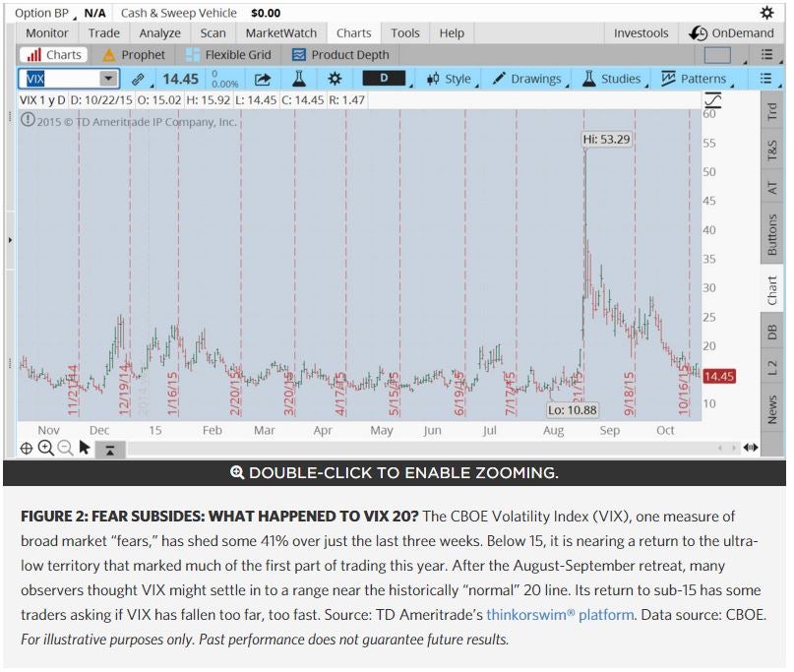
Task: Click the Style candlestick button
Action: pyautogui.click(x=449, y=79)
